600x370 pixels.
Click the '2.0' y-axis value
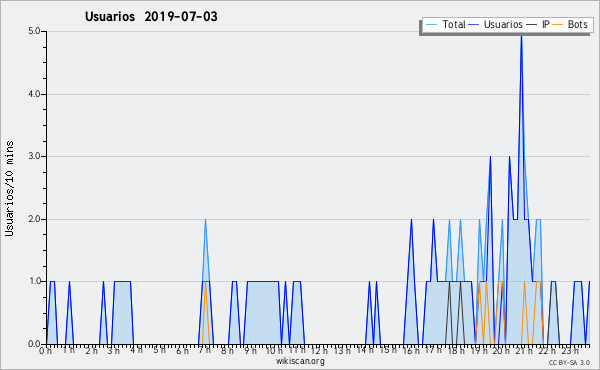[x=34, y=219]
